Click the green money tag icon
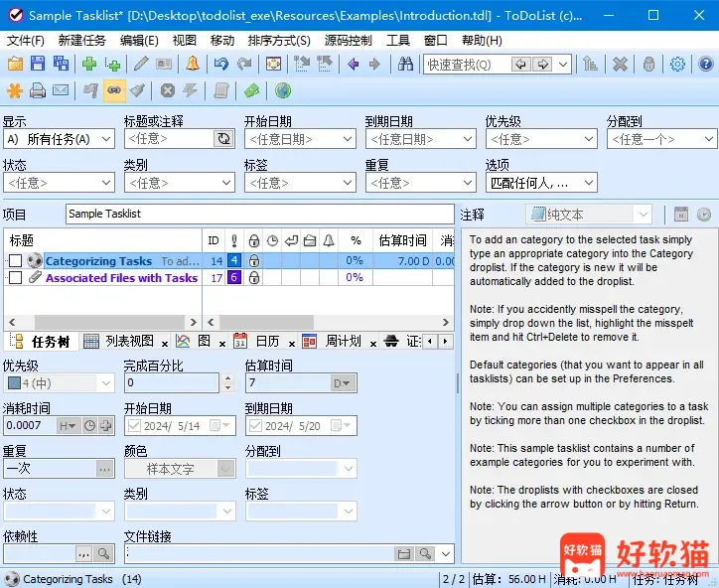The image size is (719, 588). (x=251, y=90)
